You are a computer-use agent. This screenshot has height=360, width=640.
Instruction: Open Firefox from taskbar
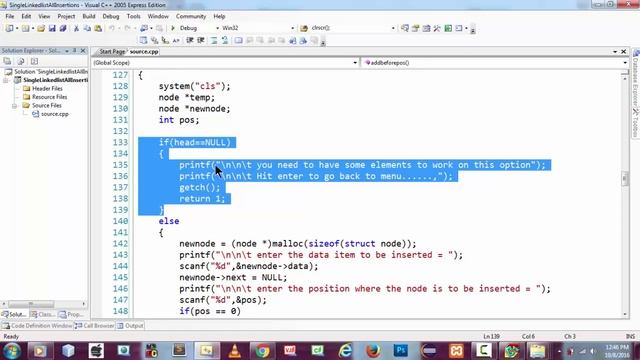[373, 351]
